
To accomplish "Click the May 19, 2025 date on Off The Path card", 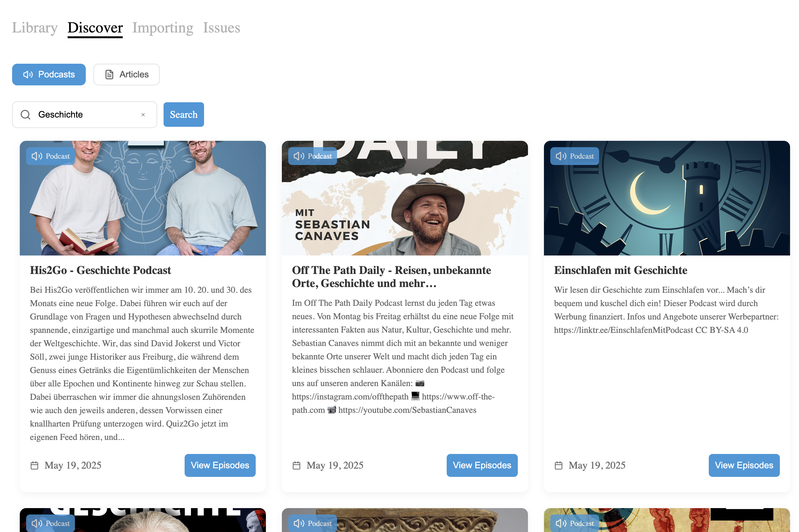I will click(335, 465).
